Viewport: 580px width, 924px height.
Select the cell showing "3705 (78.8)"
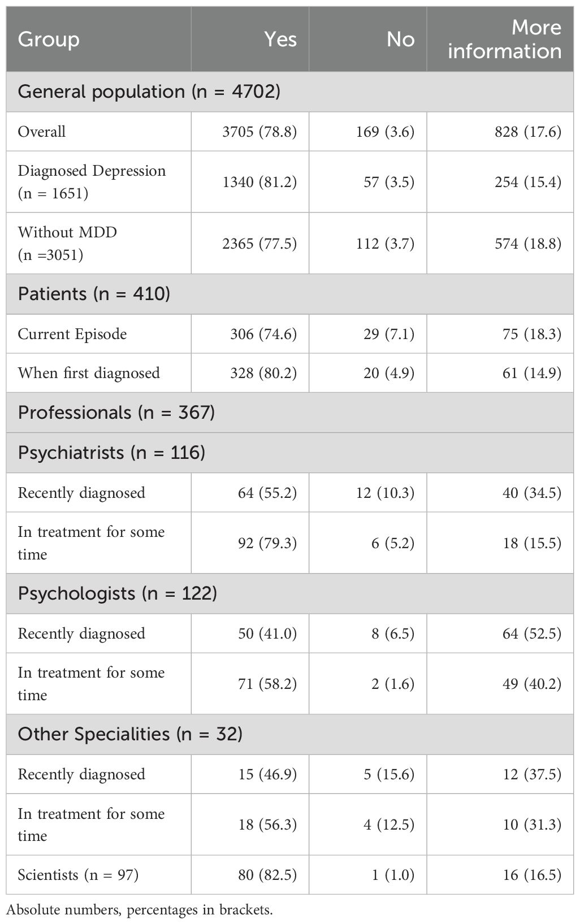coord(260,132)
